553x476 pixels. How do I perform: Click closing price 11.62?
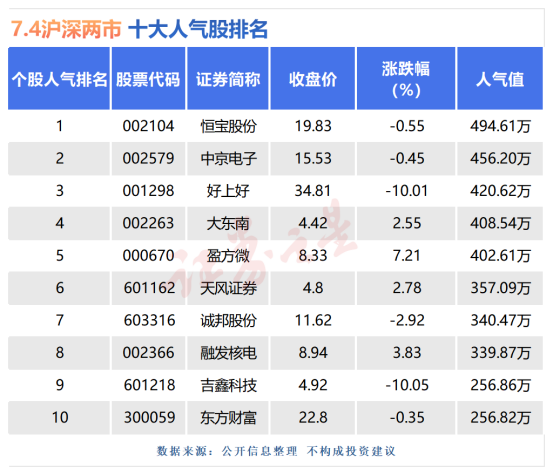coord(313,321)
